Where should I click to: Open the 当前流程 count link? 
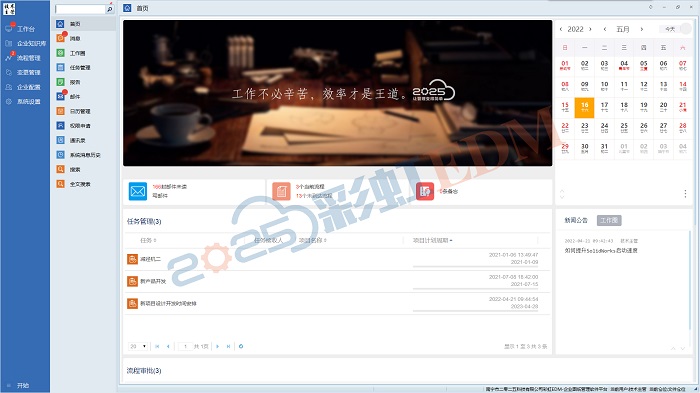[x=310, y=187]
